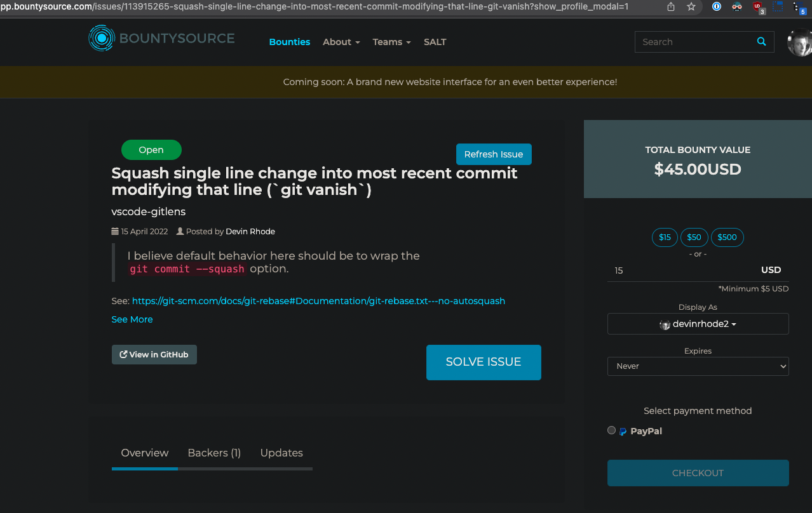
Task: Click the Minimum $5 USD note
Action: click(x=753, y=289)
